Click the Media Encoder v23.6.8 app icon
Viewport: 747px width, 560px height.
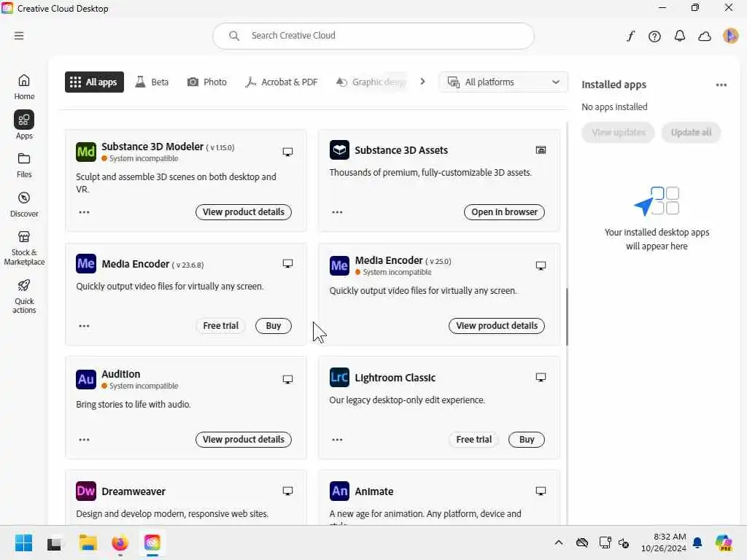click(86, 263)
